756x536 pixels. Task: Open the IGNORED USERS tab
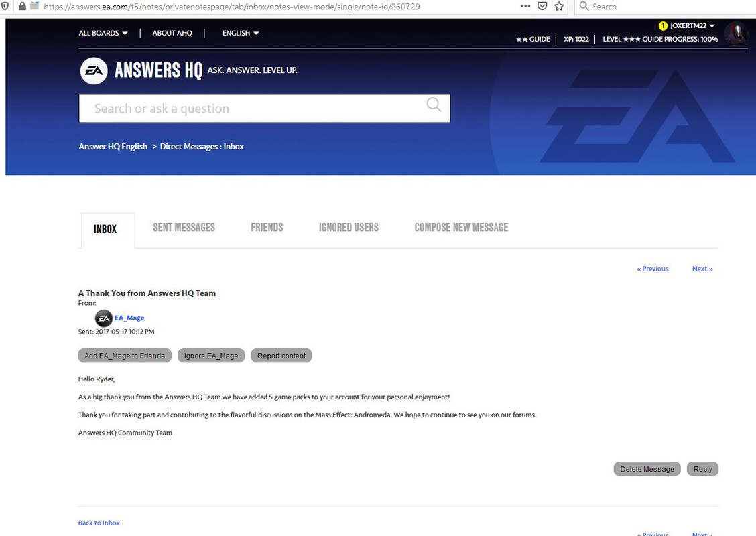point(349,228)
